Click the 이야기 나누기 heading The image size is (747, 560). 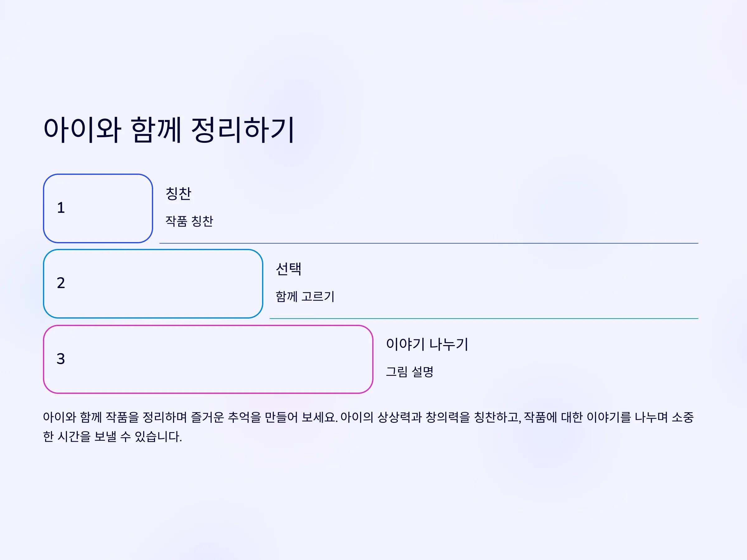coord(427,344)
